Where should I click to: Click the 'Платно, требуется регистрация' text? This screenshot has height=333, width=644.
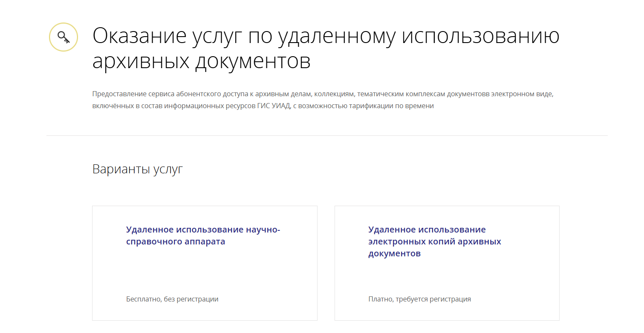pos(419,299)
